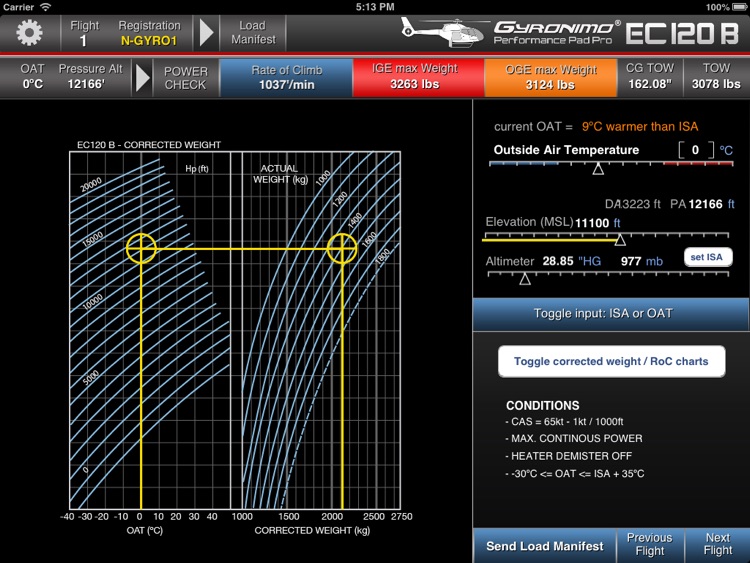Tap the yellow circle marker on OAT chart

point(141,249)
